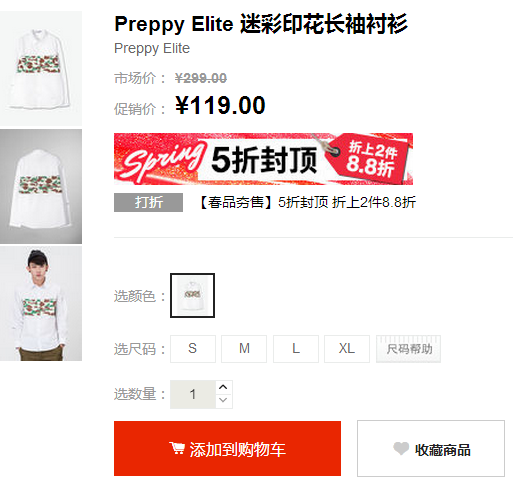View the model wearing shirt thumbnail
This screenshot has width=513, height=499.
(x=41, y=303)
